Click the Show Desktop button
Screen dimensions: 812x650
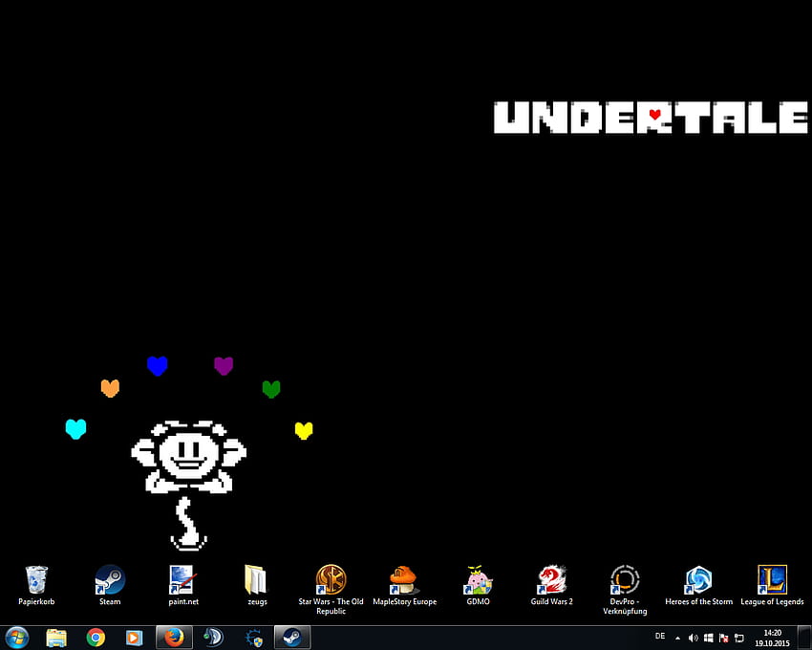pos(804,638)
